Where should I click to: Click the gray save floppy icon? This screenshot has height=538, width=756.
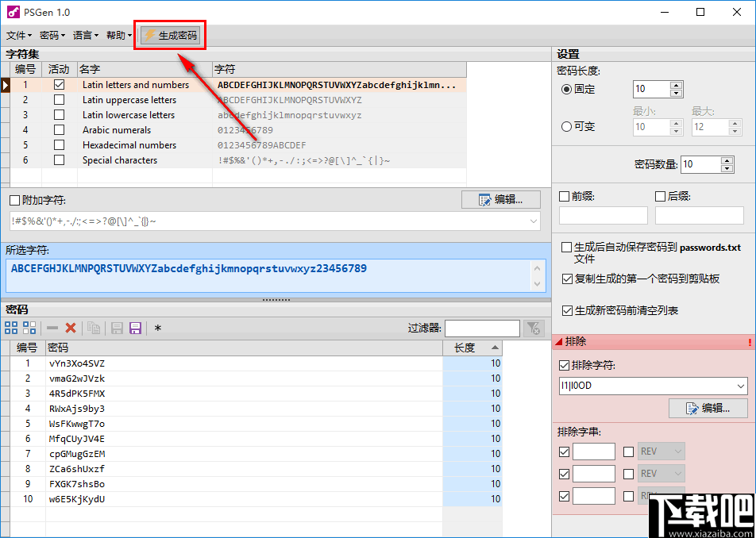118,328
